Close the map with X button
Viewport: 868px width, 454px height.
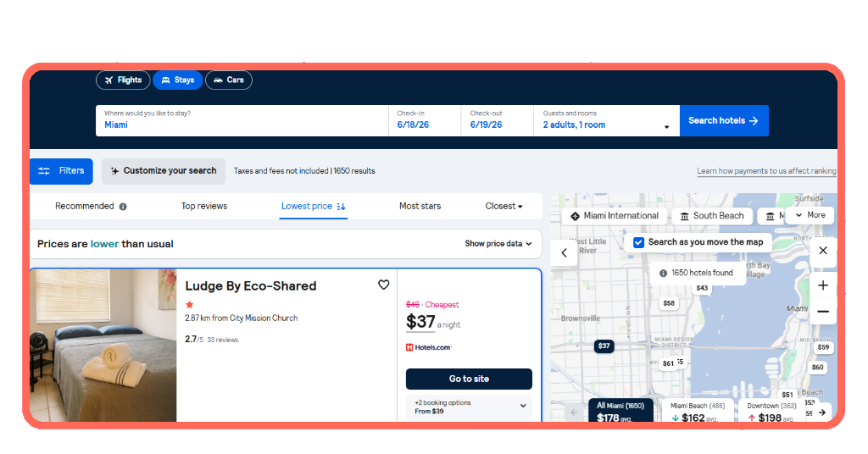click(823, 251)
